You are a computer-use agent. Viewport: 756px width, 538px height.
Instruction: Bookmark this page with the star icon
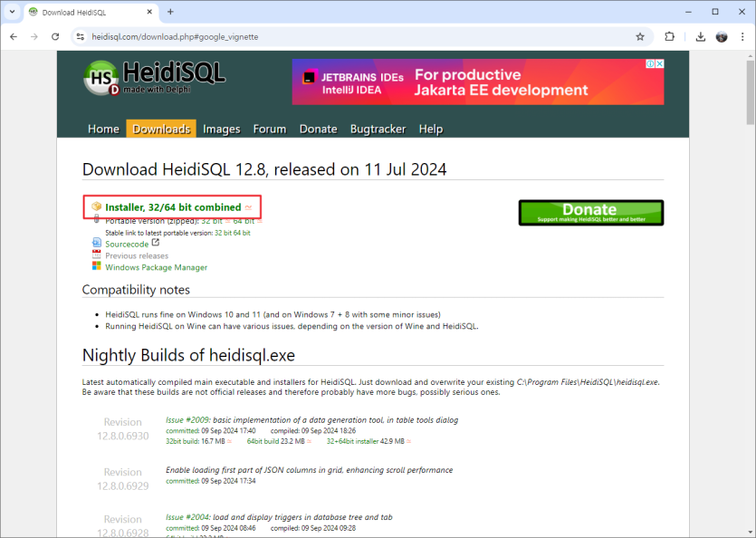tap(640, 36)
